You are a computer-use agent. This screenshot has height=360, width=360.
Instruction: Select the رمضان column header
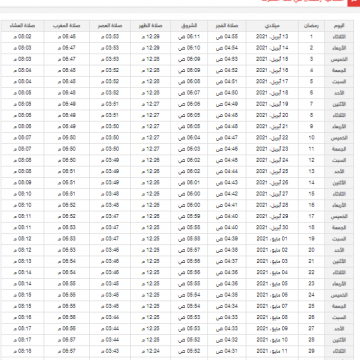click(x=311, y=26)
